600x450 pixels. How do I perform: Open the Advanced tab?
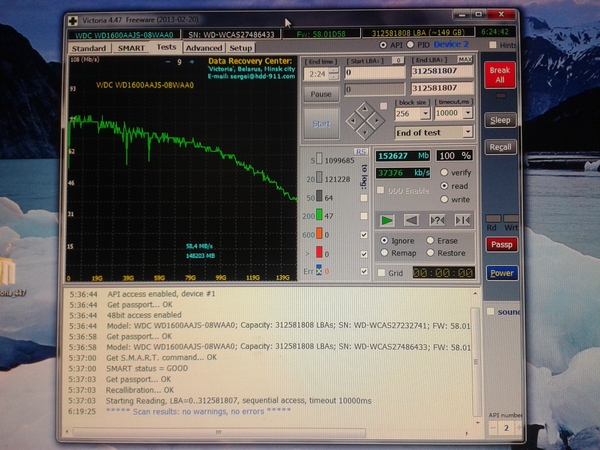[203, 47]
